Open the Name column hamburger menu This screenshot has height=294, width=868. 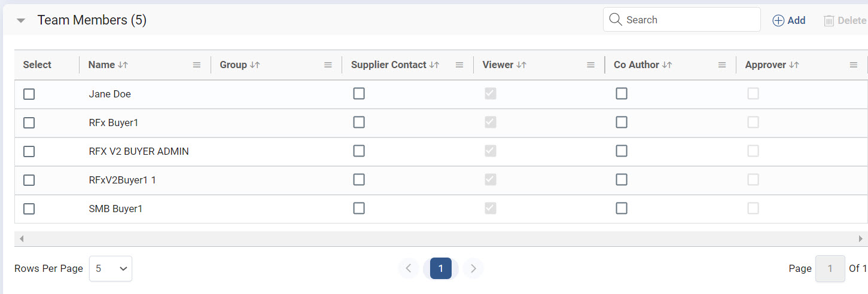(197, 65)
